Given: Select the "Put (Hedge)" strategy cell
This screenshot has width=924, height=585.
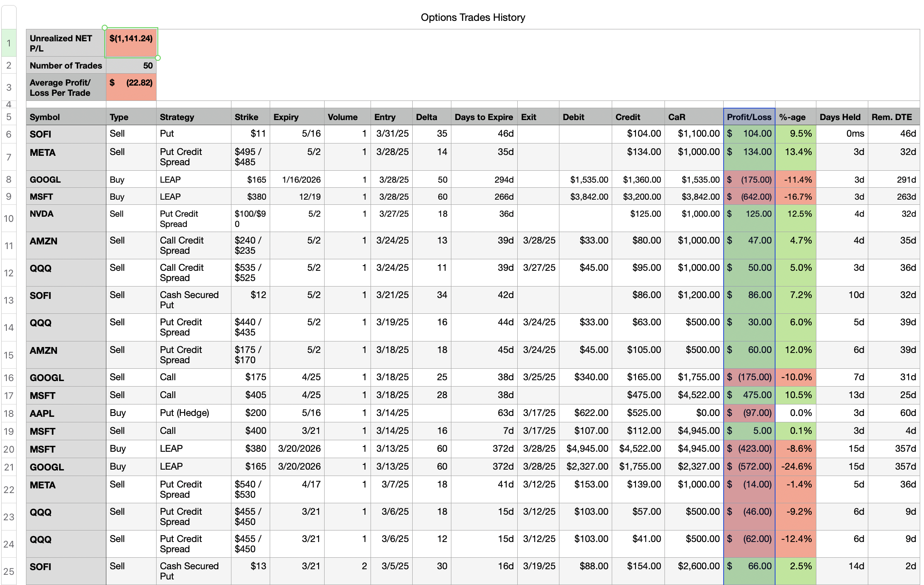Looking at the screenshot, I should (x=194, y=413).
